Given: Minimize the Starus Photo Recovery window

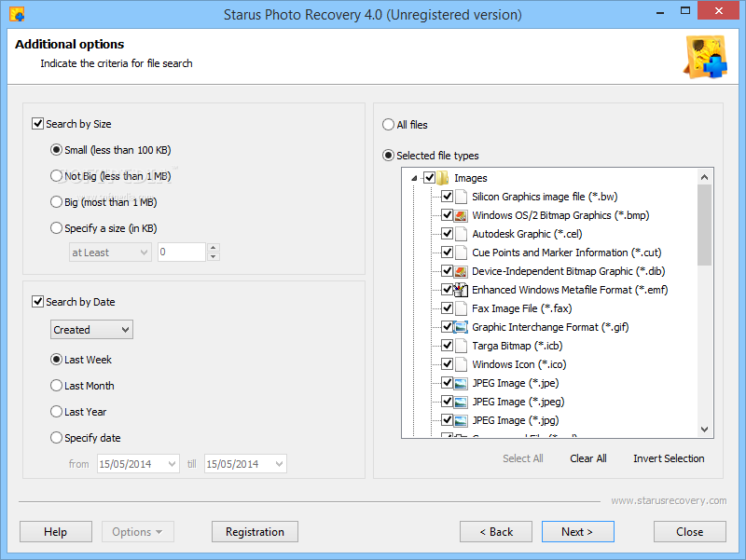Looking at the screenshot, I should pyautogui.click(x=660, y=11).
